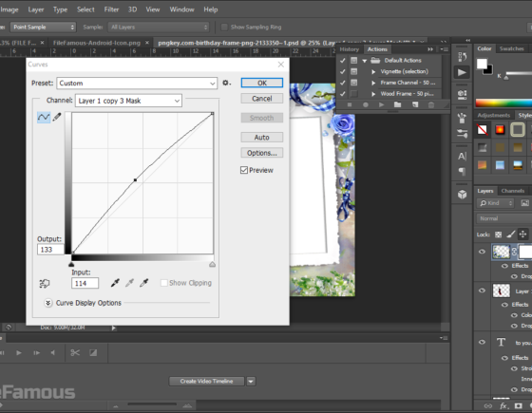Open the Point Sample size dropdown
The height and width of the screenshot is (413, 532).
coord(43,28)
